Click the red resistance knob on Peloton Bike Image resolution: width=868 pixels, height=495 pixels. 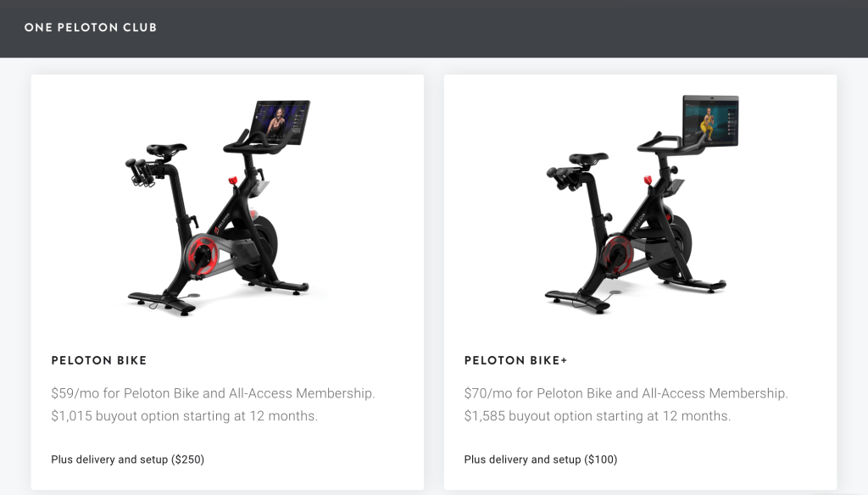[233, 181]
